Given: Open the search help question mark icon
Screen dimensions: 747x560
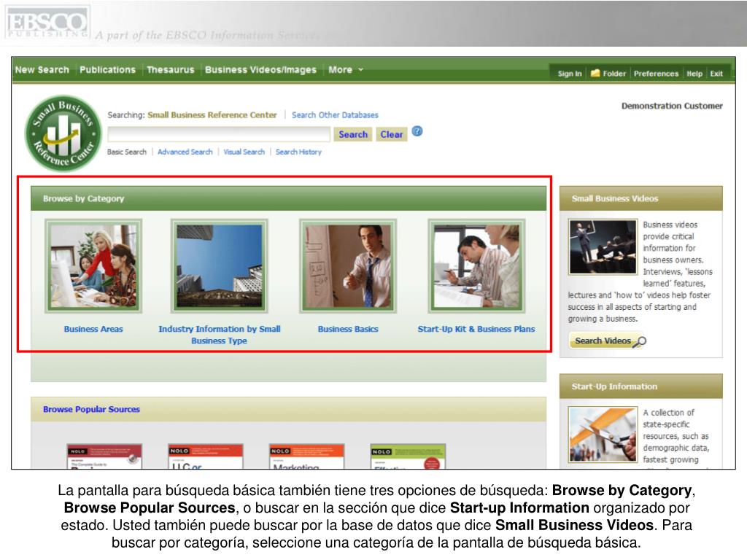Looking at the screenshot, I should (417, 131).
